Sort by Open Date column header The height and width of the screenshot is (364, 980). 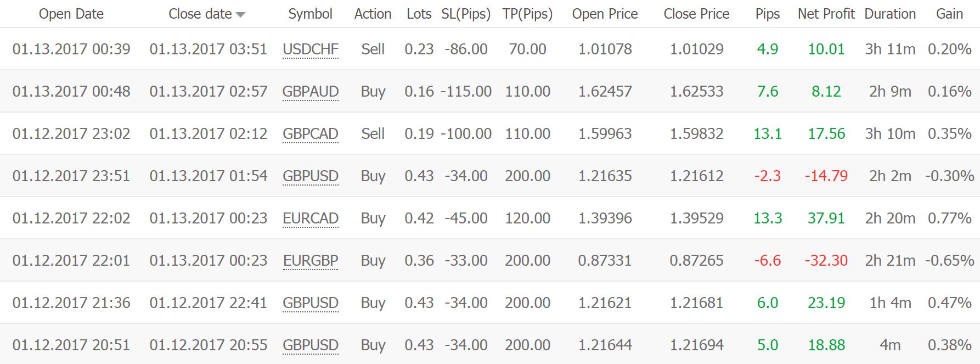pyautogui.click(x=71, y=14)
